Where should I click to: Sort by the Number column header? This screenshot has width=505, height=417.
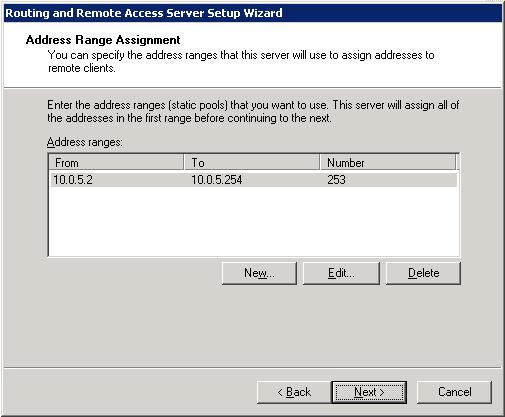pos(388,163)
